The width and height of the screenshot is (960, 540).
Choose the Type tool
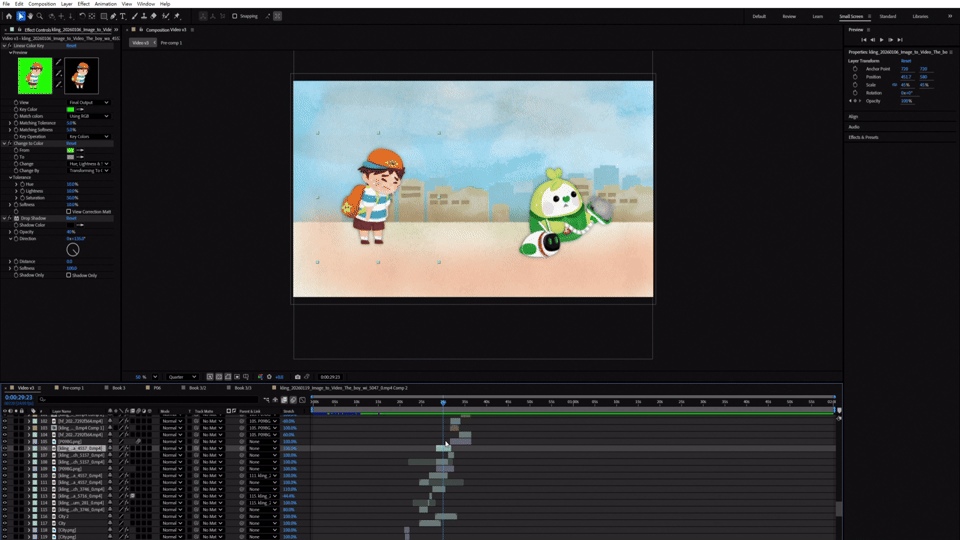[123, 17]
